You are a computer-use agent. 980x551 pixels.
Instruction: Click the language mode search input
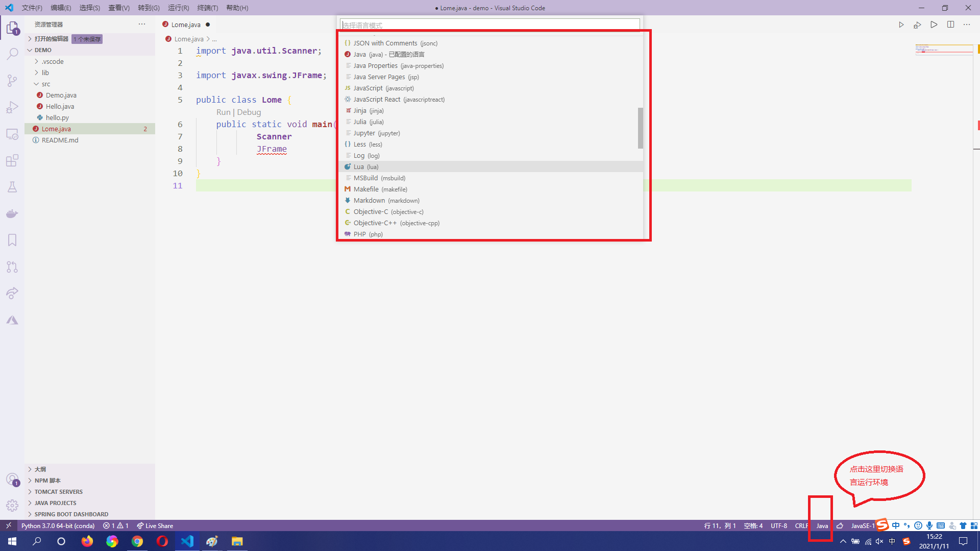click(x=490, y=25)
